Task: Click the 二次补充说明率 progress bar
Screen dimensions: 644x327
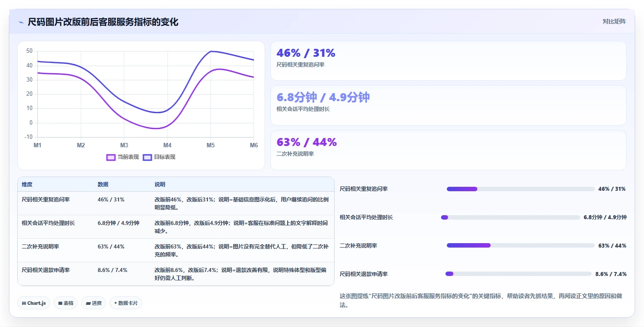Action: click(520, 245)
